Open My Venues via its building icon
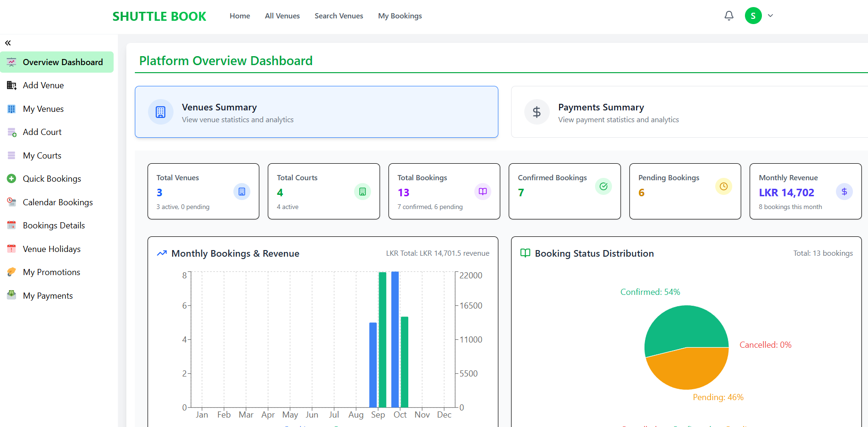868x427 pixels. click(x=11, y=109)
